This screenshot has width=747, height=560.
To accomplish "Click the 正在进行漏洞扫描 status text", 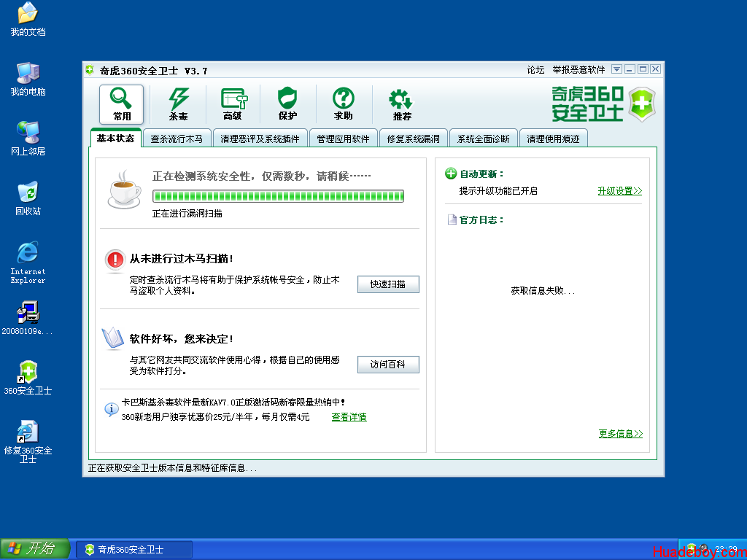I will click(187, 214).
